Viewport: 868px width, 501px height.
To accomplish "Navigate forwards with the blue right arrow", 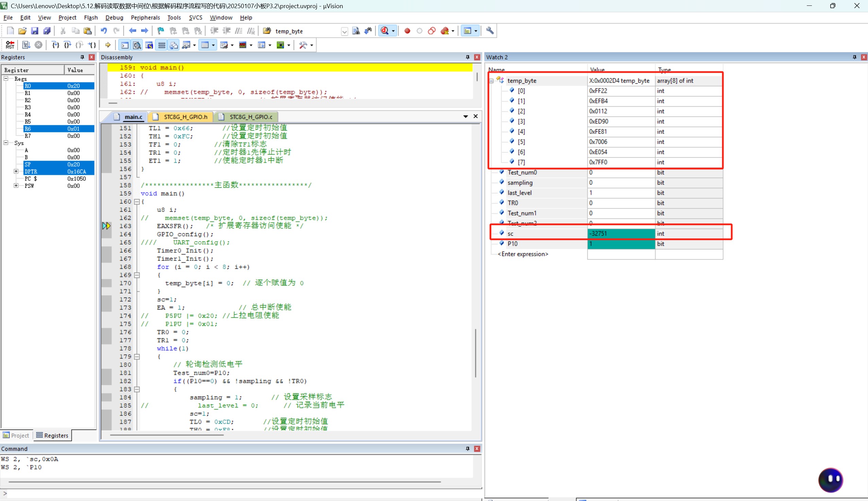I will pyautogui.click(x=145, y=31).
